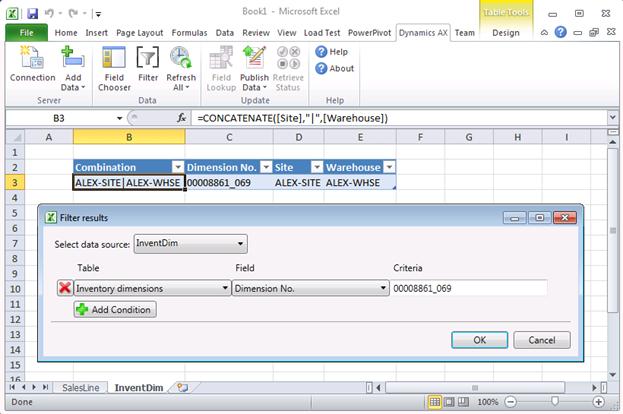Switch to Page Break Preview in status bar
The width and height of the screenshot is (623, 414).
coord(463,402)
